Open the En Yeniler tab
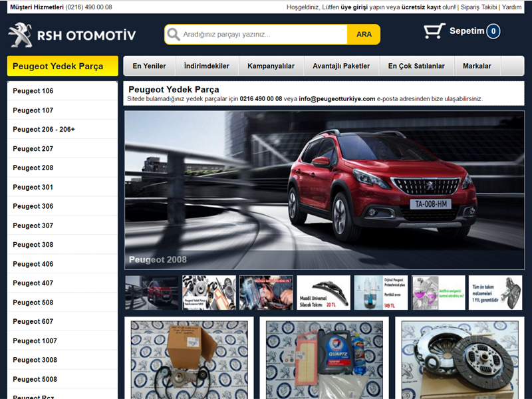The width and height of the screenshot is (532, 399). [x=149, y=66]
